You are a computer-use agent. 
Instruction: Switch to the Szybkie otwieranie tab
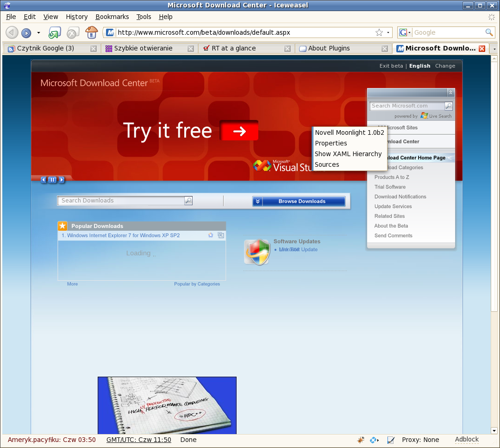click(x=149, y=48)
